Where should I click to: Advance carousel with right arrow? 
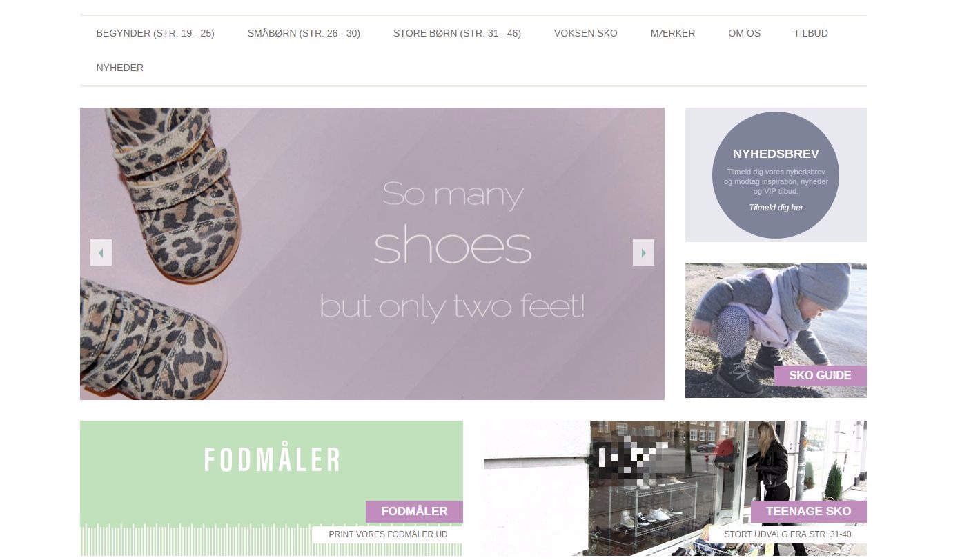643,252
